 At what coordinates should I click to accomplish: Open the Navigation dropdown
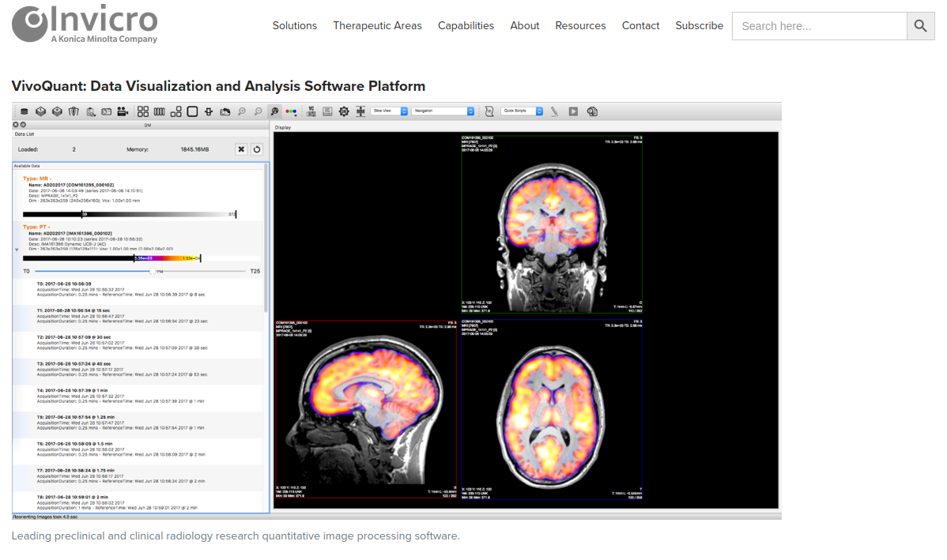[443, 111]
